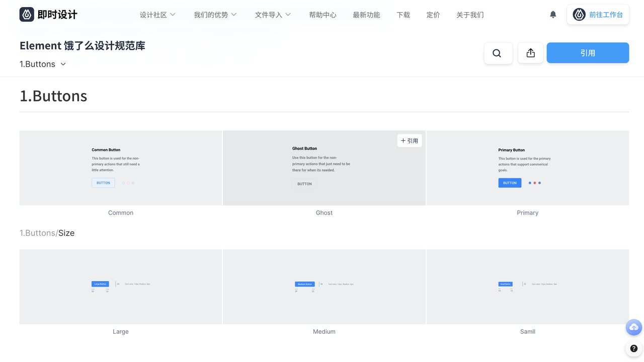The width and height of the screenshot is (644, 362).
Task: Open the 下载 link
Action: point(403,15)
